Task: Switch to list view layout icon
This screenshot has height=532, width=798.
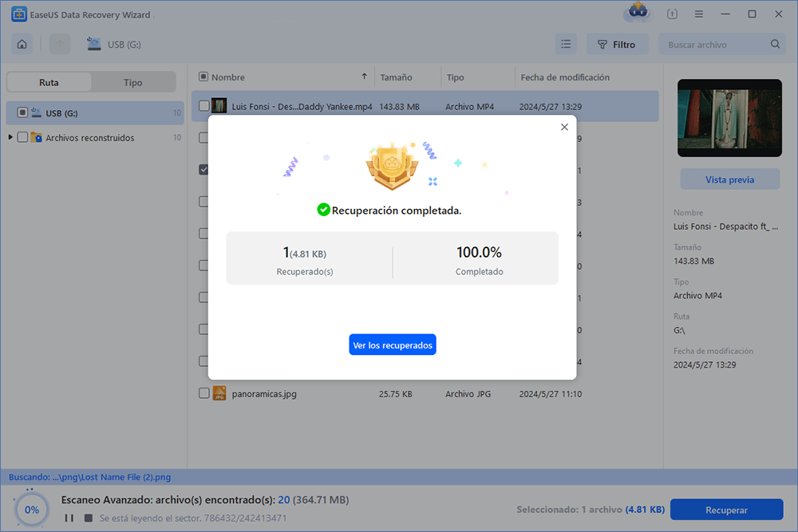Action: (566, 44)
